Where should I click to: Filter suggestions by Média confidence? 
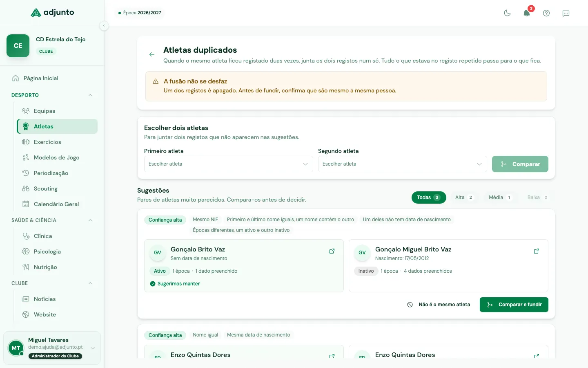click(500, 197)
